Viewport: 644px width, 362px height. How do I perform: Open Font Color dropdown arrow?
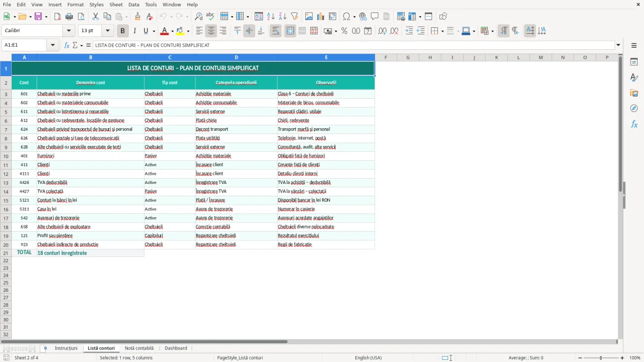click(x=172, y=31)
